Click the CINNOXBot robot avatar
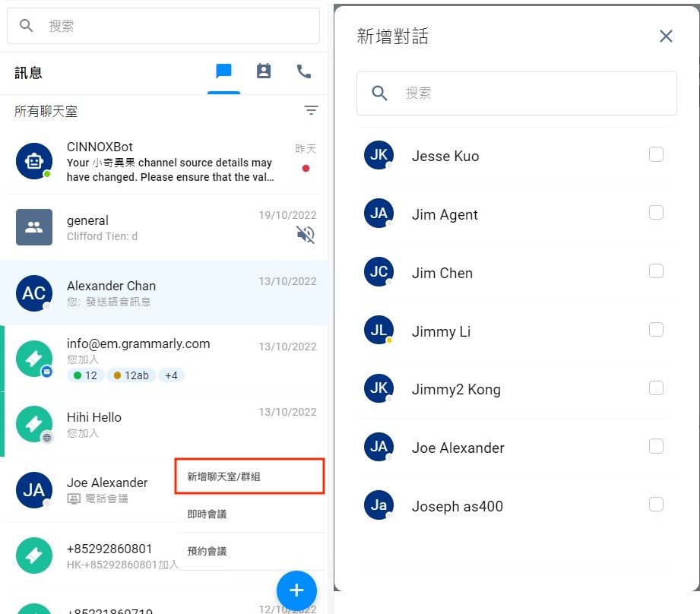Viewport: 700px width, 614px height. (34, 160)
